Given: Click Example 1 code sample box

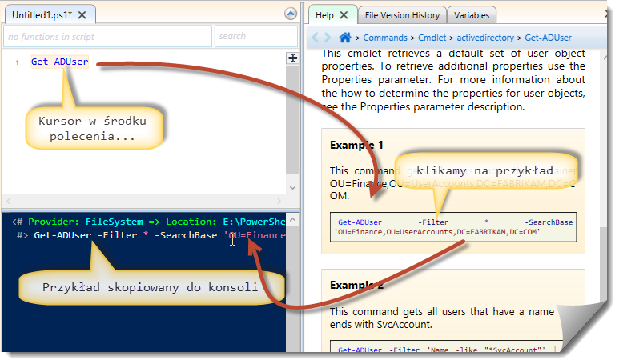Looking at the screenshot, I should 452,226.
